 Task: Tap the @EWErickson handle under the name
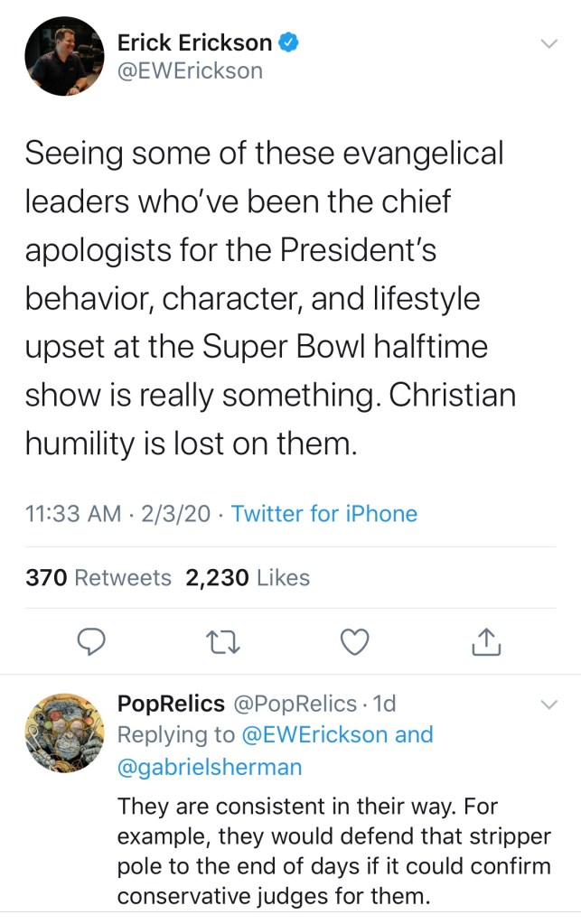coord(190,70)
